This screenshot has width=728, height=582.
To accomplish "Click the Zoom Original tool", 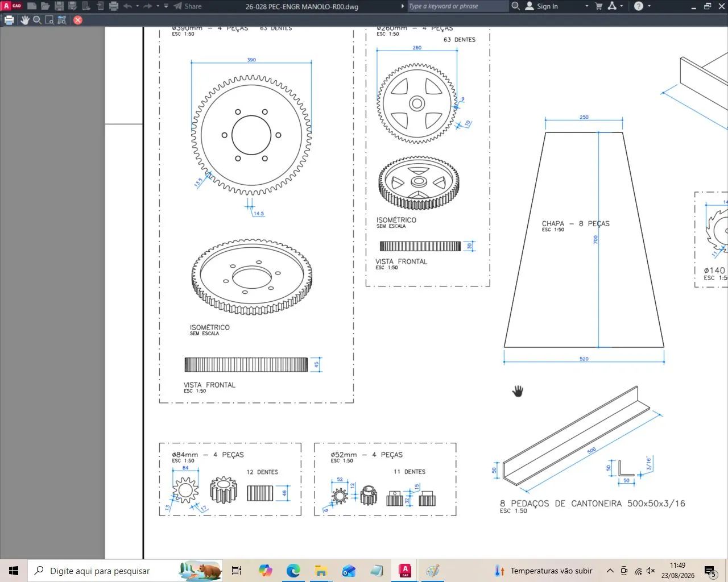I will coord(62,20).
